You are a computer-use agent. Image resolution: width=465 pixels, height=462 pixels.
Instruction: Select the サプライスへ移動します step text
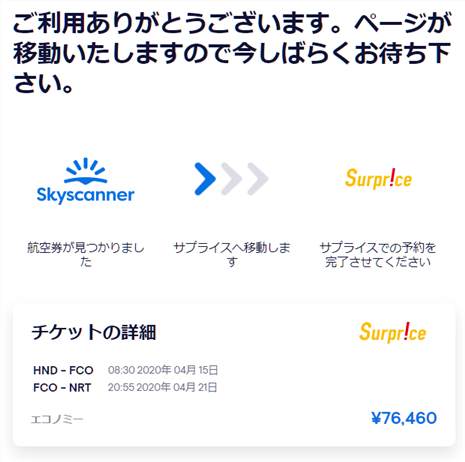(232, 254)
